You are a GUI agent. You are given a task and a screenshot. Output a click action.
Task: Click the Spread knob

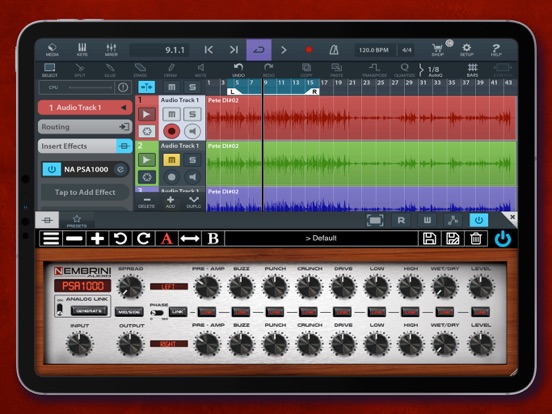click(x=130, y=286)
